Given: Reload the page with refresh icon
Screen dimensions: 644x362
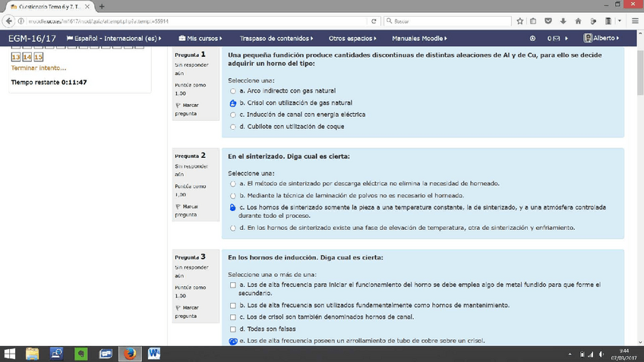Looking at the screenshot, I should click(x=374, y=20).
